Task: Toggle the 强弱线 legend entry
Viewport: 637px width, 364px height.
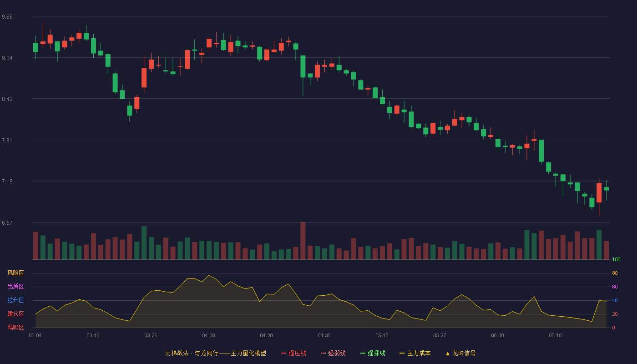Action: [x=333, y=353]
